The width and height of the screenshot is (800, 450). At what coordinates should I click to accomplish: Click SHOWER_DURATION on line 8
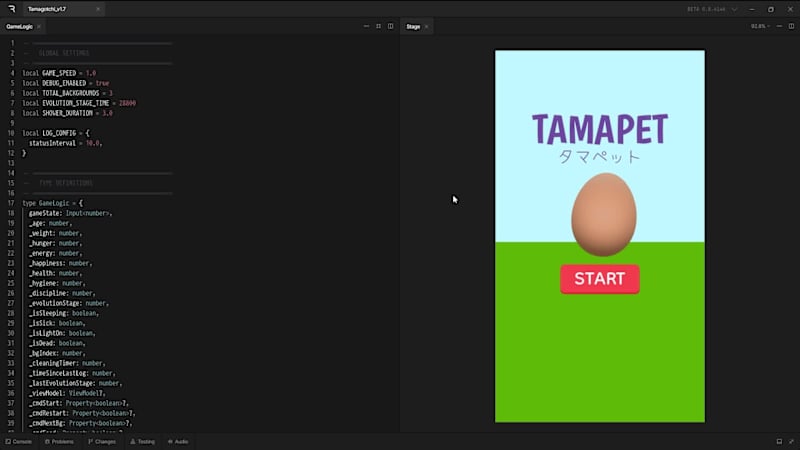pyautogui.click(x=67, y=113)
